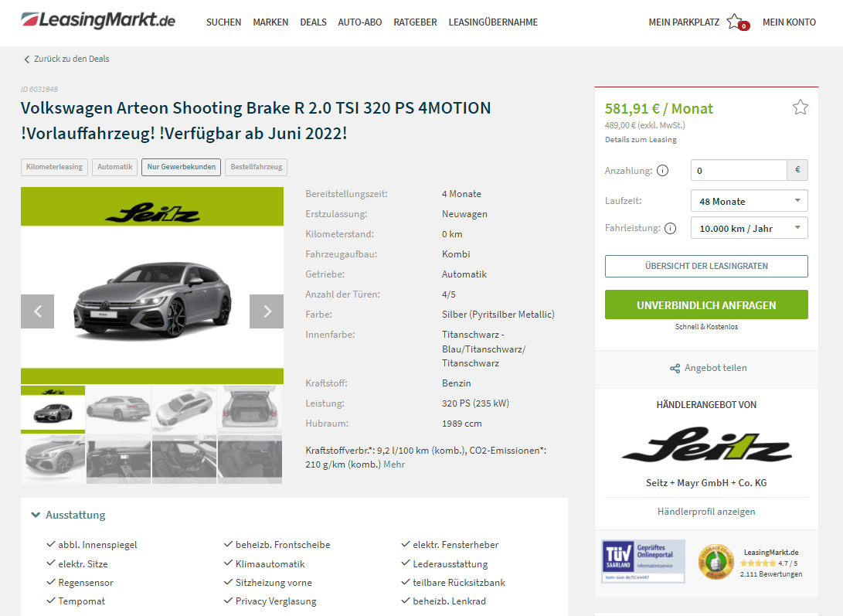843x616 pixels.
Task: Open the Laufzeit 48 Monate dropdown
Action: point(749,201)
